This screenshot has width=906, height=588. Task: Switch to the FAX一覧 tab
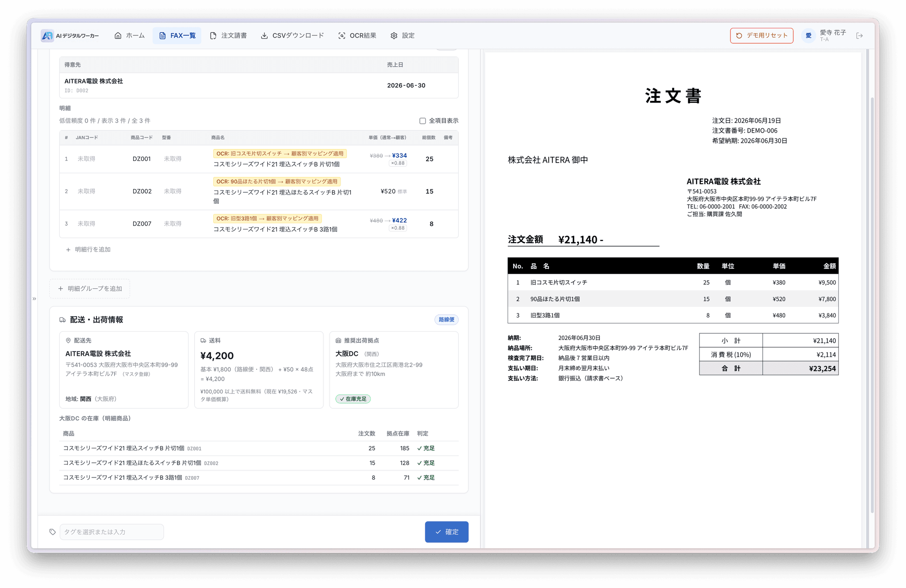point(177,36)
